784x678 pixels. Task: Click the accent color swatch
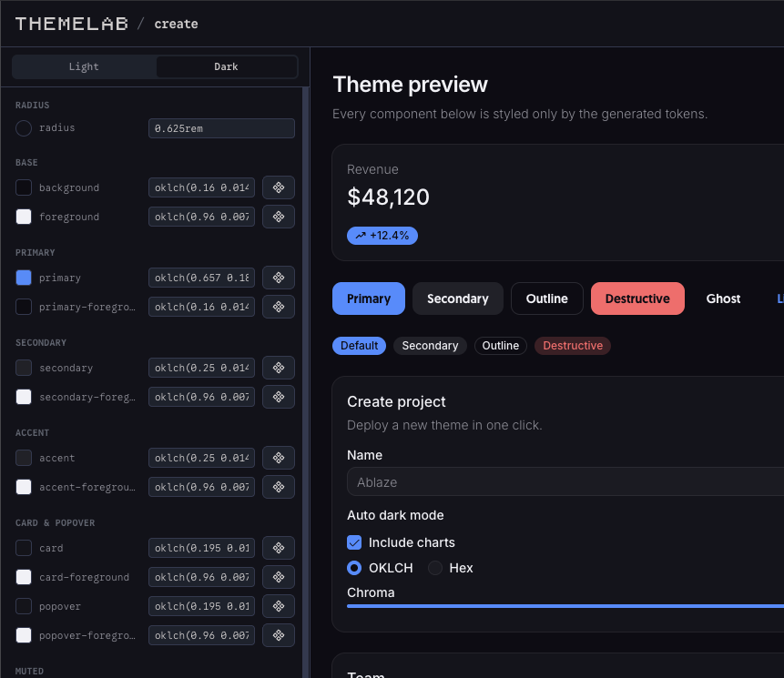pos(24,458)
